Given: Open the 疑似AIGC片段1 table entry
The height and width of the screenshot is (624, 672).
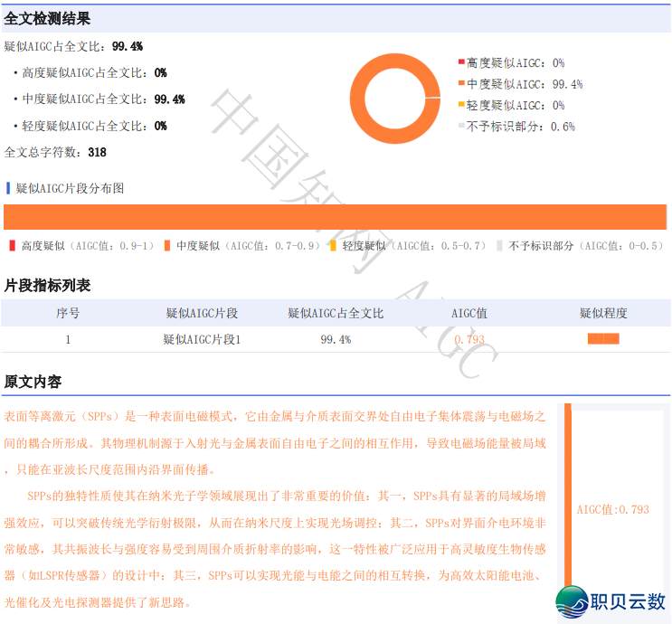Looking at the screenshot, I should [x=202, y=339].
